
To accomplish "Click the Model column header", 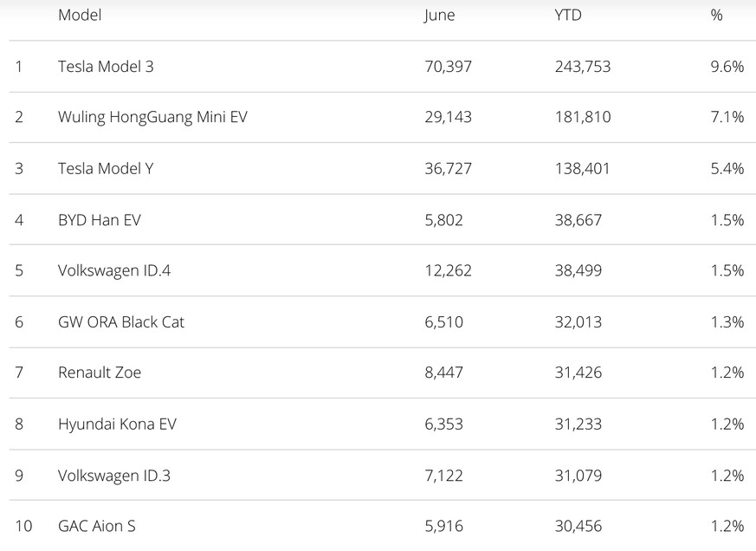I will [x=80, y=15].
